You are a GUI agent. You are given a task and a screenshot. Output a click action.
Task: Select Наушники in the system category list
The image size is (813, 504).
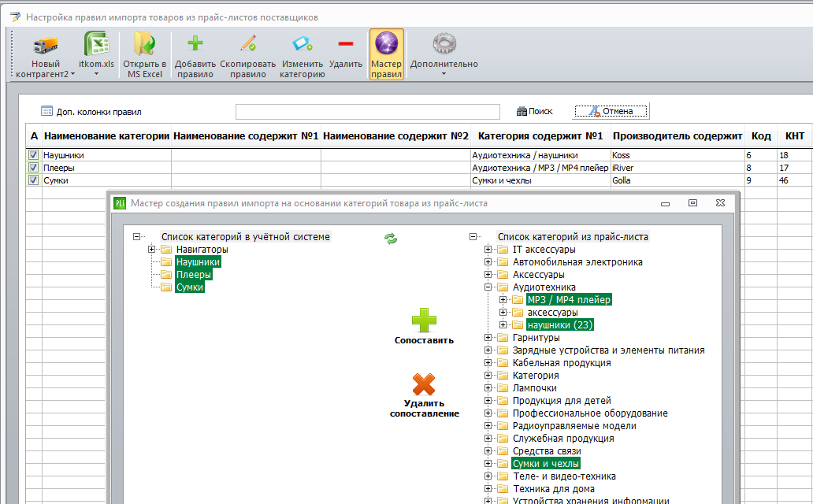tap(198, 262)
